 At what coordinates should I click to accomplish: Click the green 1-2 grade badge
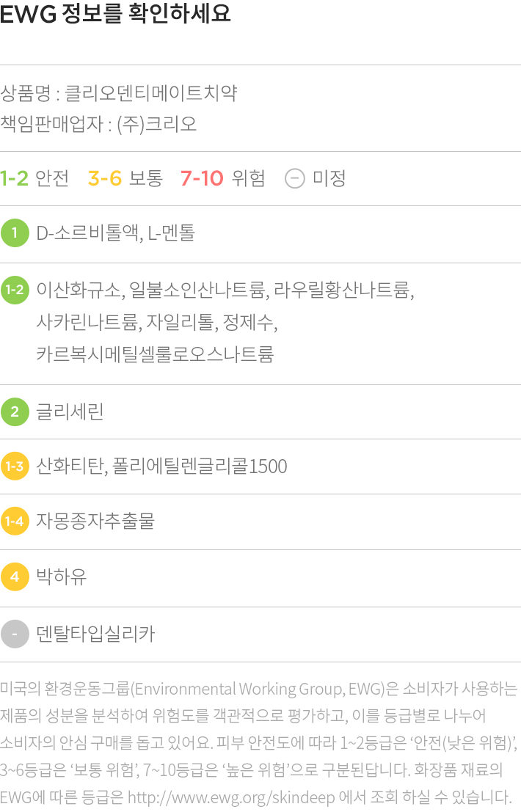pyautogui.click(x=15, y=290)
